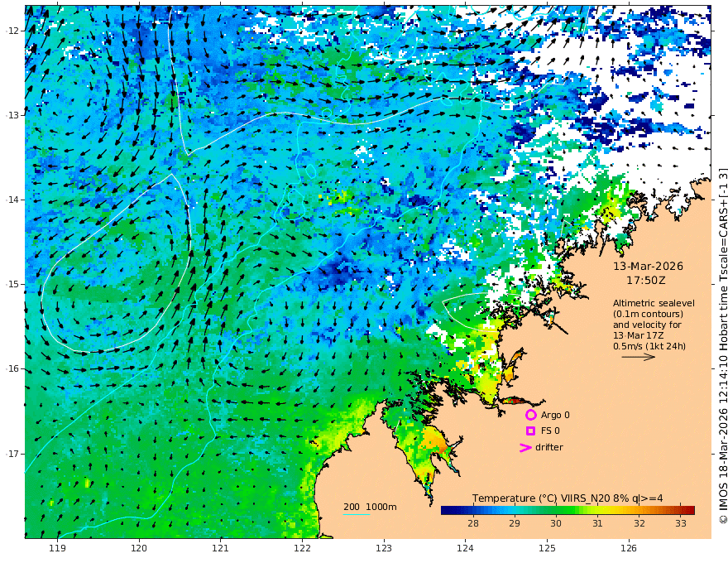Click the longitude axis label 119
The width and height of the screenshot is (728, 563).
[58, 549]
